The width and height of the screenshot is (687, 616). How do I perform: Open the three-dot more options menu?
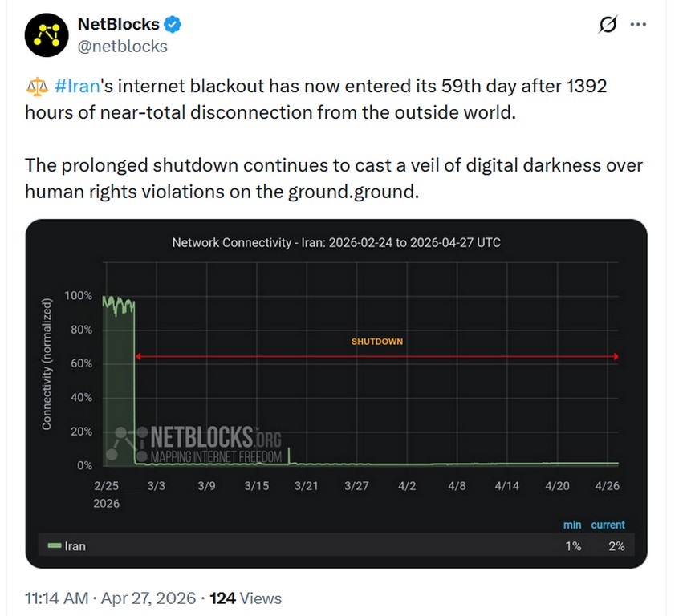638,25
